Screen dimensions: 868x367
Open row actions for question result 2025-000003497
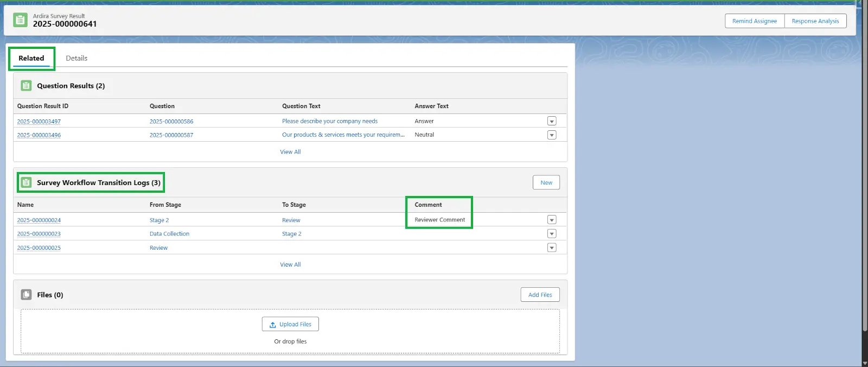552,121
